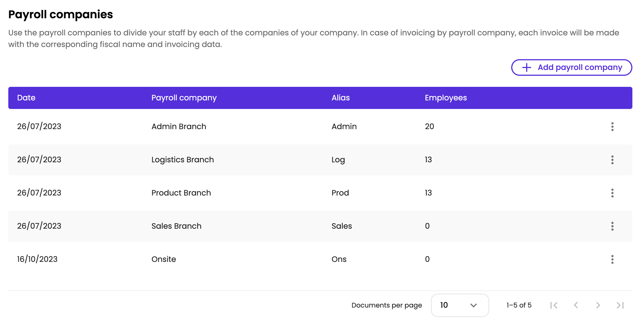Select the Admin Branch company name
Viewport: 644px width, 328px height.
click(179, 127)
